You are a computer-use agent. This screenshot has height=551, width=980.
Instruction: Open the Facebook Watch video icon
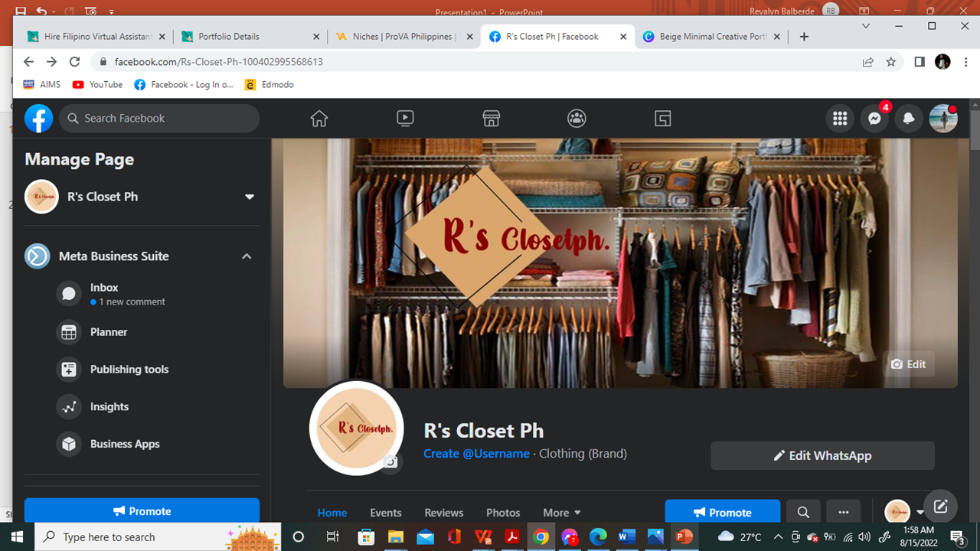tap(405, 119)
